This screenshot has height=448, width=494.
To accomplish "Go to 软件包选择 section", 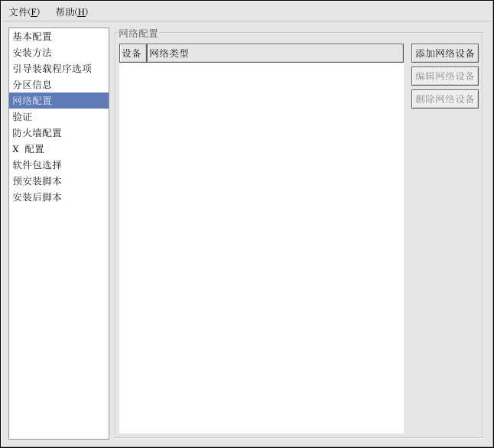I will [x=37, y=165].
